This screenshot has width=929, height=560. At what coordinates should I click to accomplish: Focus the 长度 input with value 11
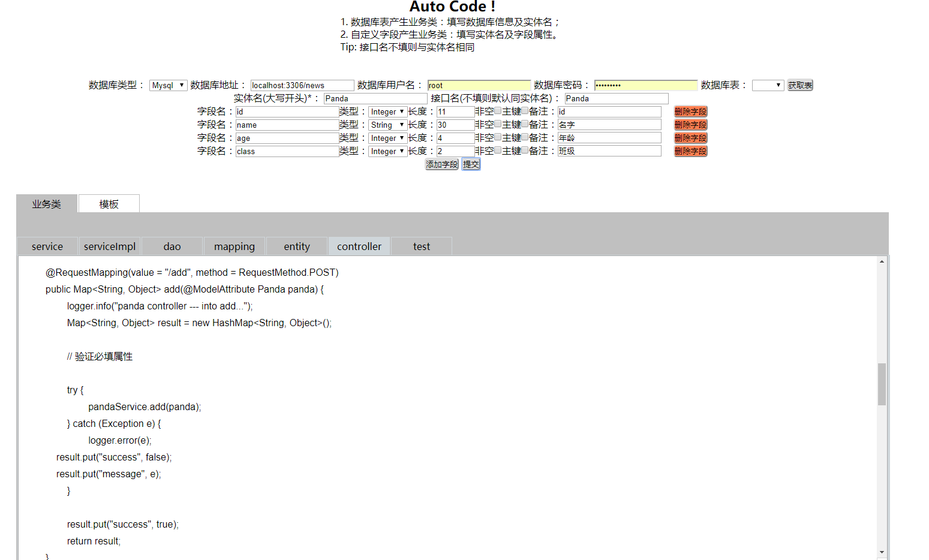click(456, 112)
